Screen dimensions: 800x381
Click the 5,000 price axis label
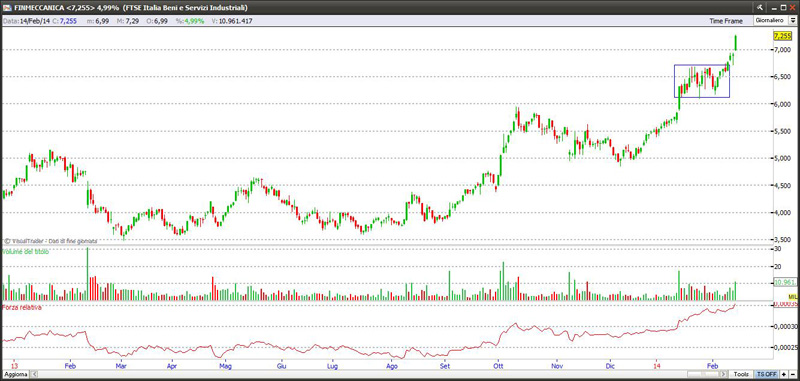pyautogui.click(x=783, y=158)
